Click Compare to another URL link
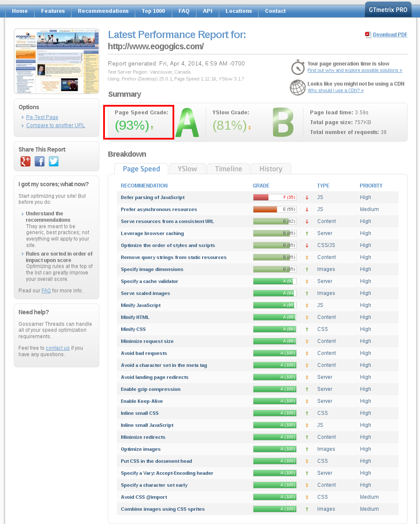 pos(56,125)
